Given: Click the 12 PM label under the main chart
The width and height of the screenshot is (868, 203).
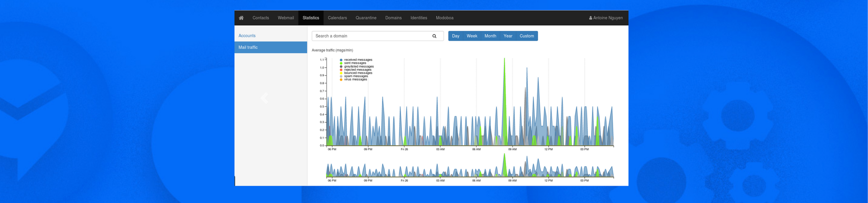Looking at the screenshot, I should [549, 149].
